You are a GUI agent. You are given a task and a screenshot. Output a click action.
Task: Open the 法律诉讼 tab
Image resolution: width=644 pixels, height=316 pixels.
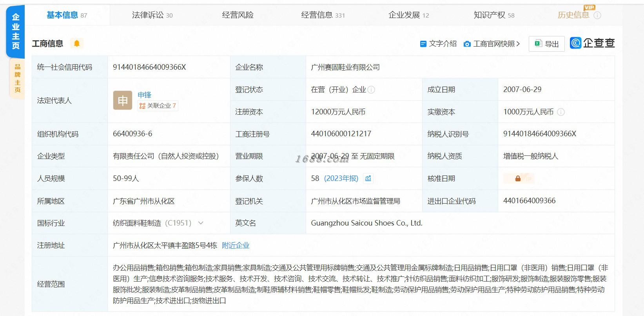(x=152, y=15)
